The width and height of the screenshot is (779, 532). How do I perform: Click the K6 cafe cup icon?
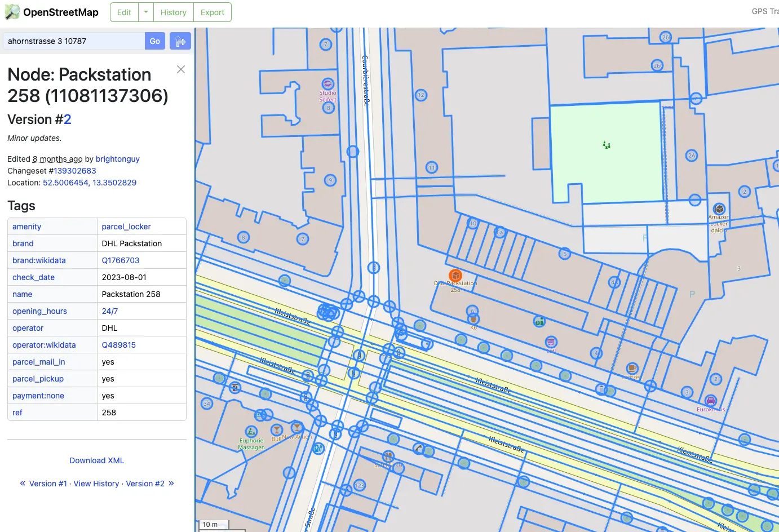473,319
